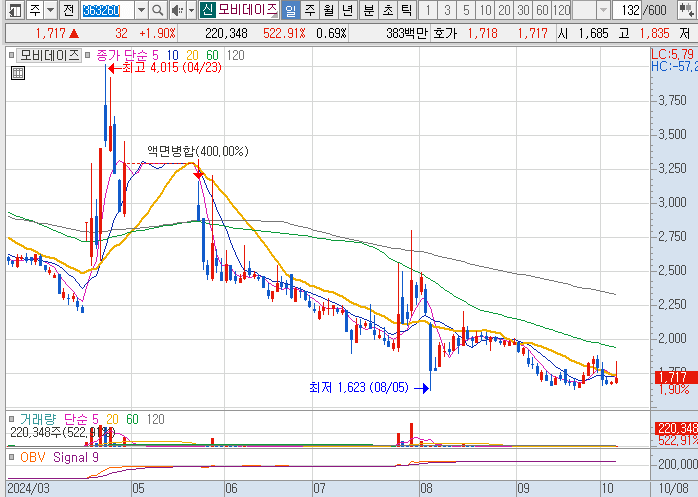
Task: Open the dropdown beside the speaker icon
Action: click(x=191, y=10)
